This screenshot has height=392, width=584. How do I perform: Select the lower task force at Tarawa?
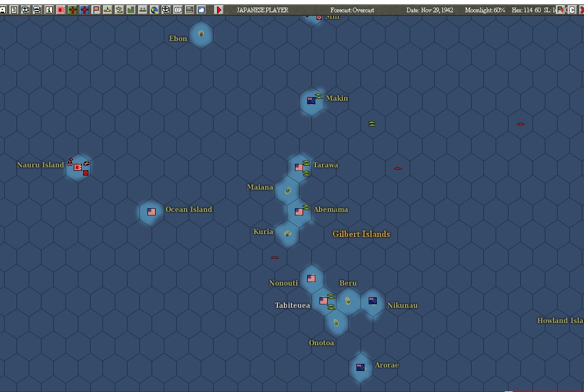point(307,173)
